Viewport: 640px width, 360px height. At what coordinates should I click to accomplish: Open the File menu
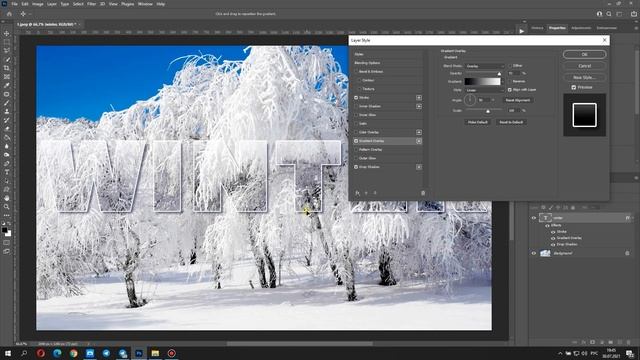pos(14,4)
